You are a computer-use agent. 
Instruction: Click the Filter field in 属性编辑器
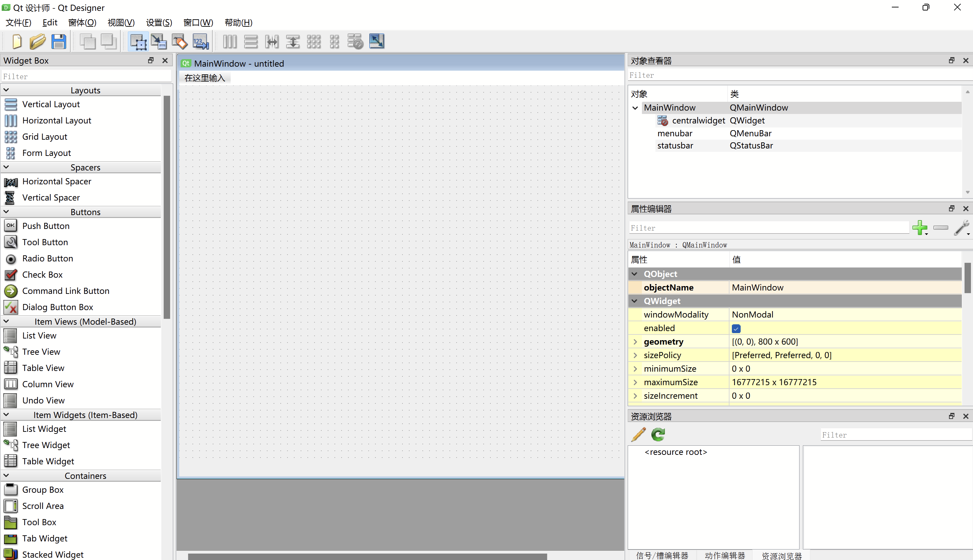point(768,227)
